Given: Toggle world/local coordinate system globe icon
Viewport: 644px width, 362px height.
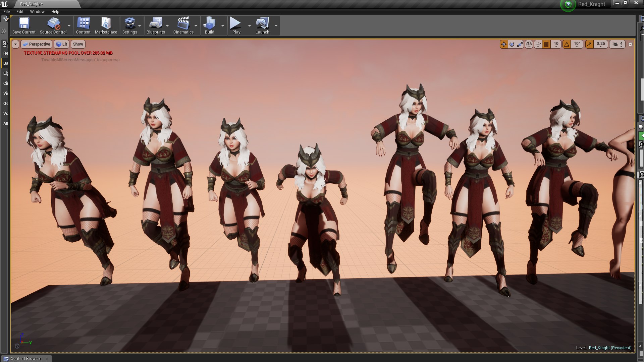Looking at the screenshot, I should 529,44.
